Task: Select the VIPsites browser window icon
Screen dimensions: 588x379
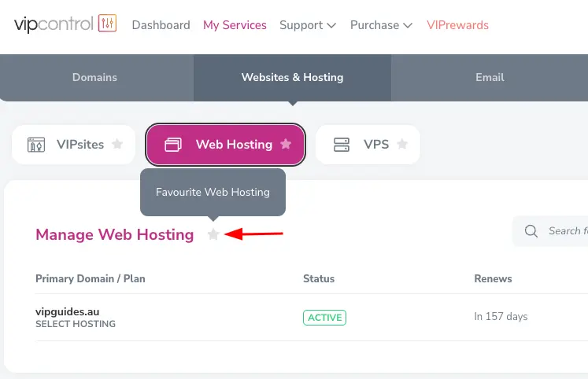Action: point(36,145)
